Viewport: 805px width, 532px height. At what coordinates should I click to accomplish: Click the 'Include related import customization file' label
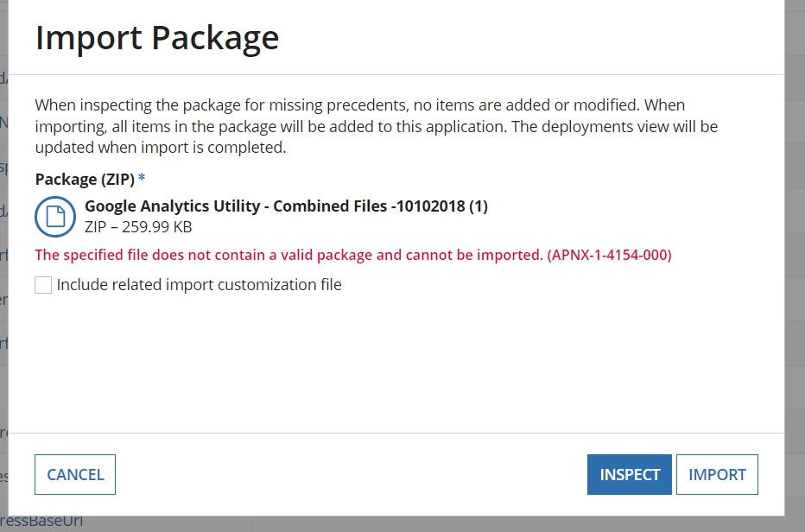[200, 284]
